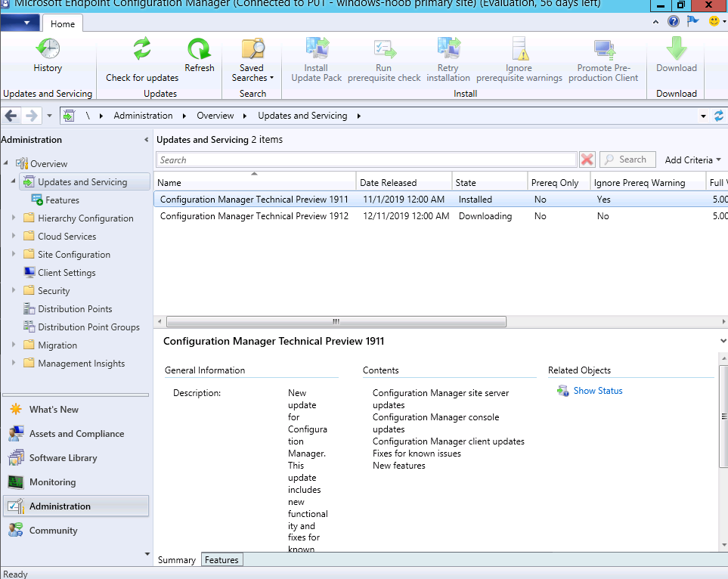Collapse the ribbon with the caret arrow
The width and height of the screenshot is (728, 579).
pos(655,21)
